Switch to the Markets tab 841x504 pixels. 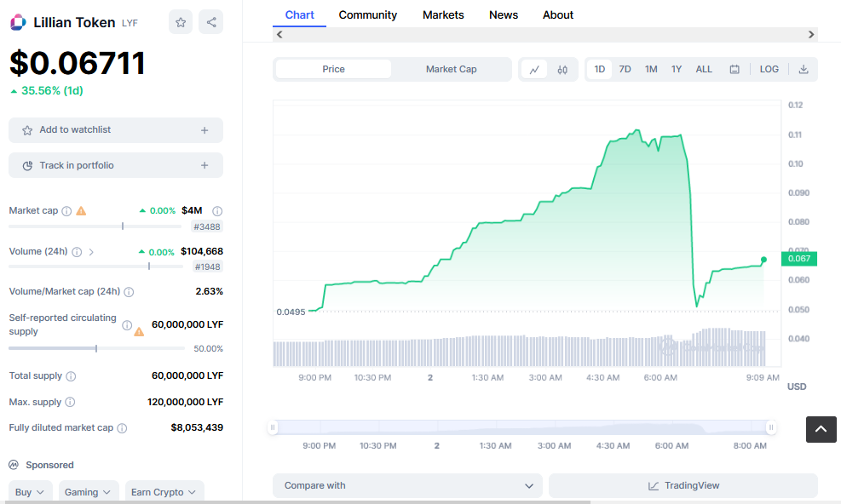point(443,15)
